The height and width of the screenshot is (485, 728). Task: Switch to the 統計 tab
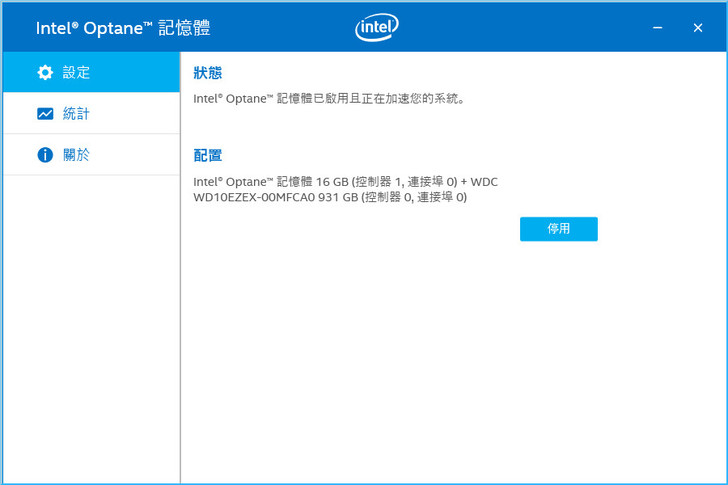(x=76, y=114)
